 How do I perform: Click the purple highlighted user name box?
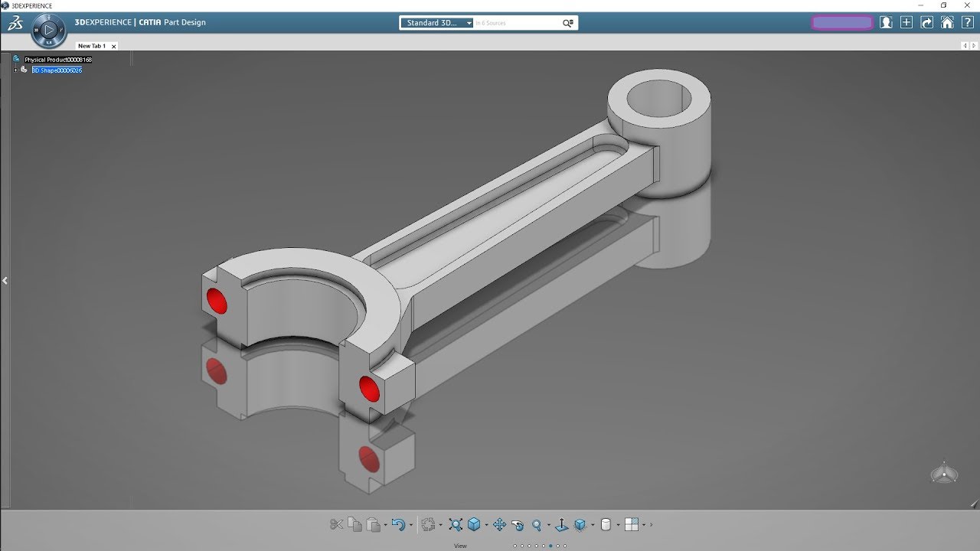[x=842, y=23]
